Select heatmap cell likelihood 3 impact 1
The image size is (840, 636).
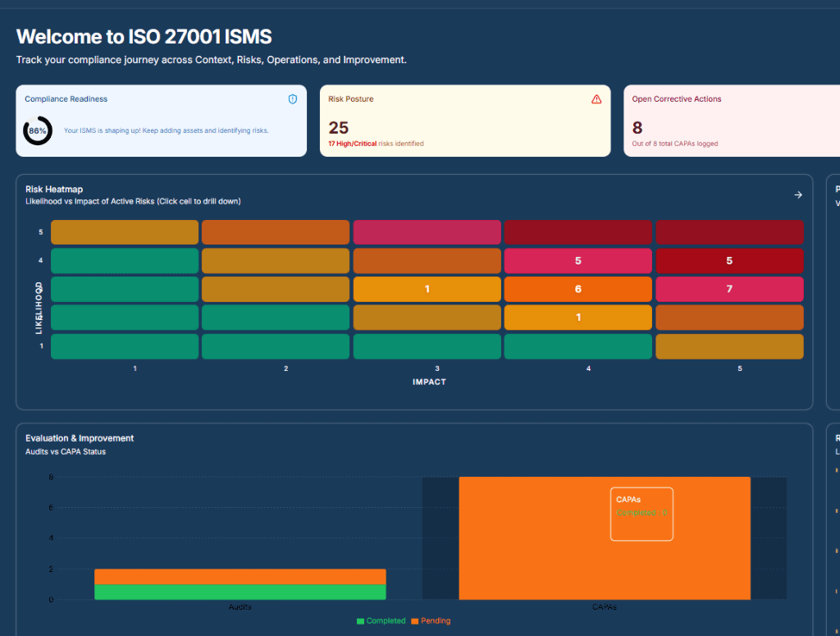(x=125, y=290)
